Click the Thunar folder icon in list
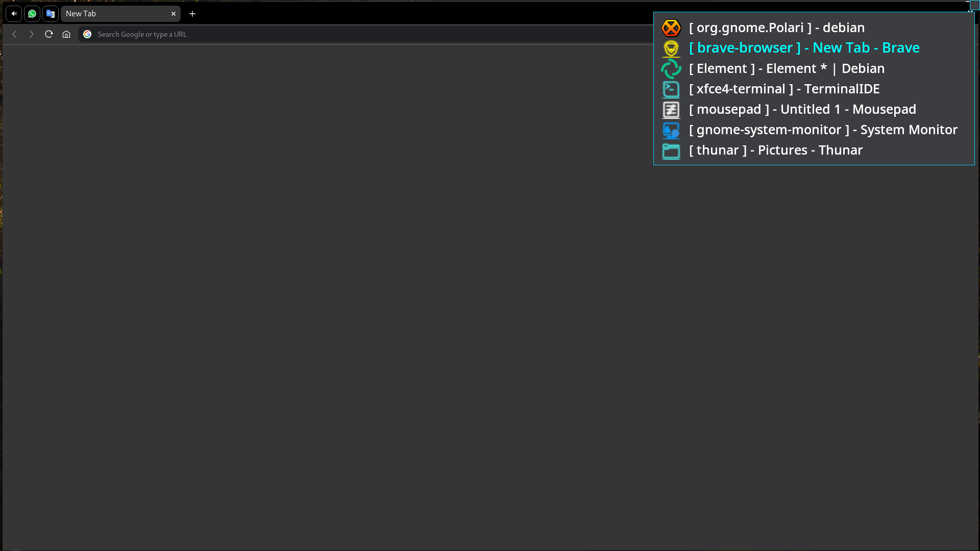The image size is (980, 551). pyautogui.click(x=671, y=151)
